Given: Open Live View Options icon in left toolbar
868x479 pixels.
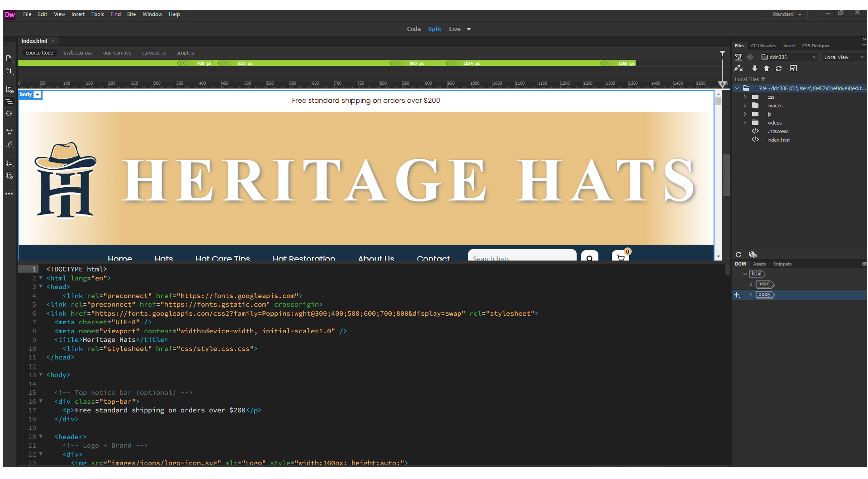Looking at the screenshot, I should pyautogui.click(x=9, y=89).
